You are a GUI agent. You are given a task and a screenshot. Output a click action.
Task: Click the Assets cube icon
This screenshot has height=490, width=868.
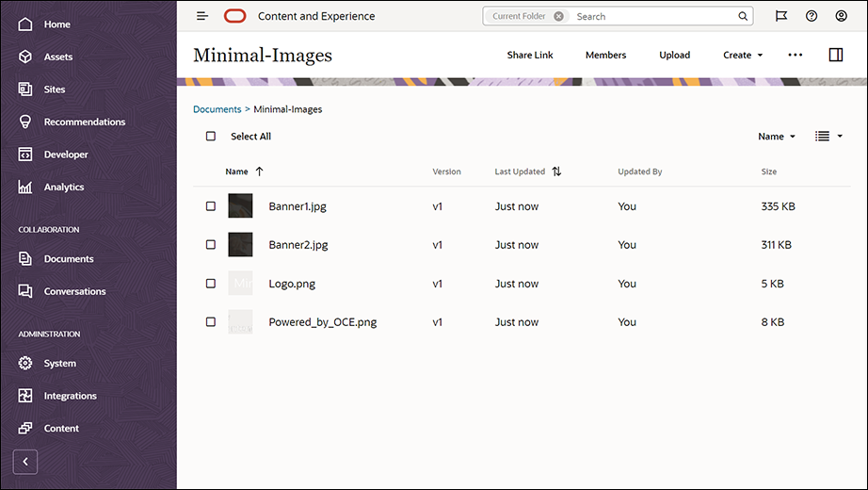[x=24, y=57]
